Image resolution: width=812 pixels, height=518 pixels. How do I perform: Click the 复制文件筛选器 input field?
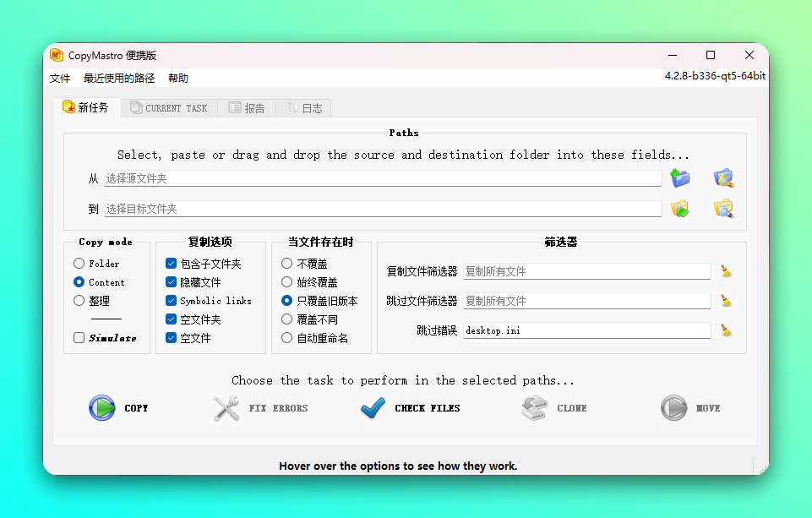(586, 271)
